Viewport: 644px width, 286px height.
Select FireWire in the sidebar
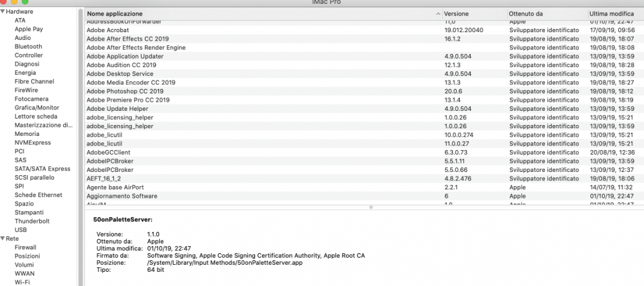point(26,90)
